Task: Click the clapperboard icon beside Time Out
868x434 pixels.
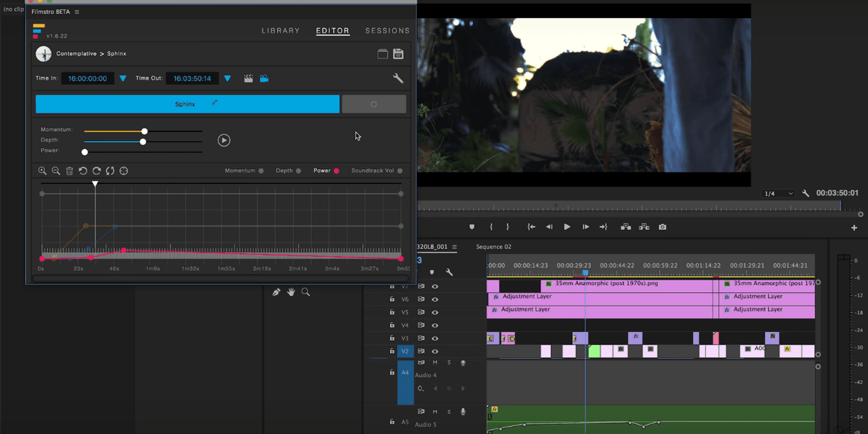Action: 249,78
